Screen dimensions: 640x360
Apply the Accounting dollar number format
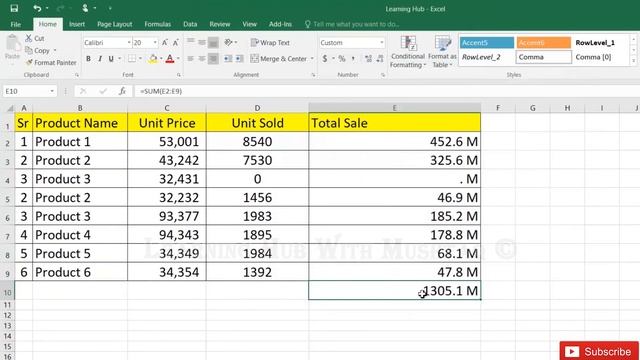coord(325,58)
